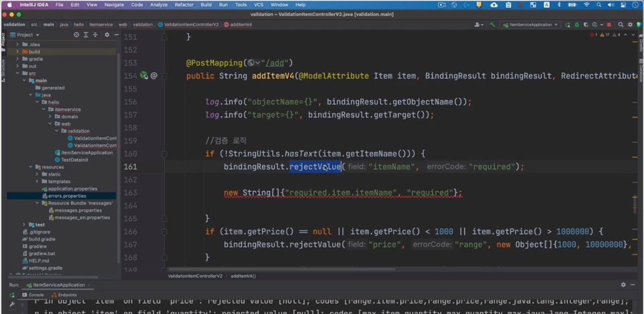This screenshot has height=314, width=644.
Task: Click the green Build project hammer icon
Action: [x=492, y=25]
